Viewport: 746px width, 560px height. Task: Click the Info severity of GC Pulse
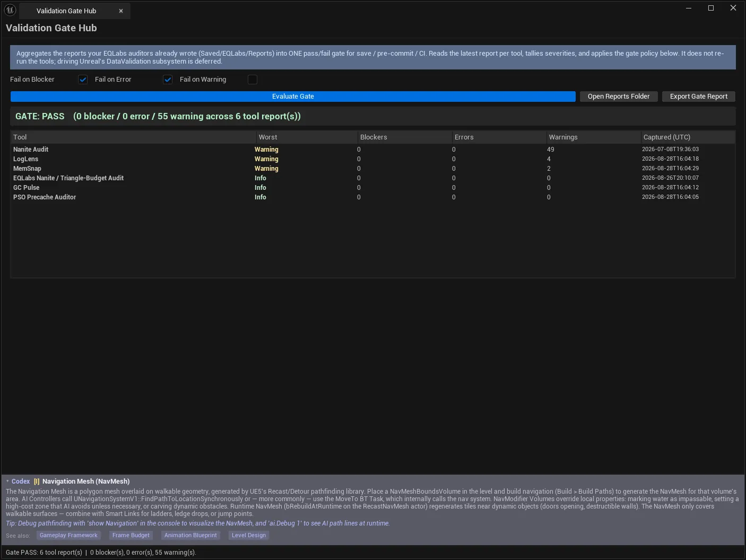pos(260,188)
